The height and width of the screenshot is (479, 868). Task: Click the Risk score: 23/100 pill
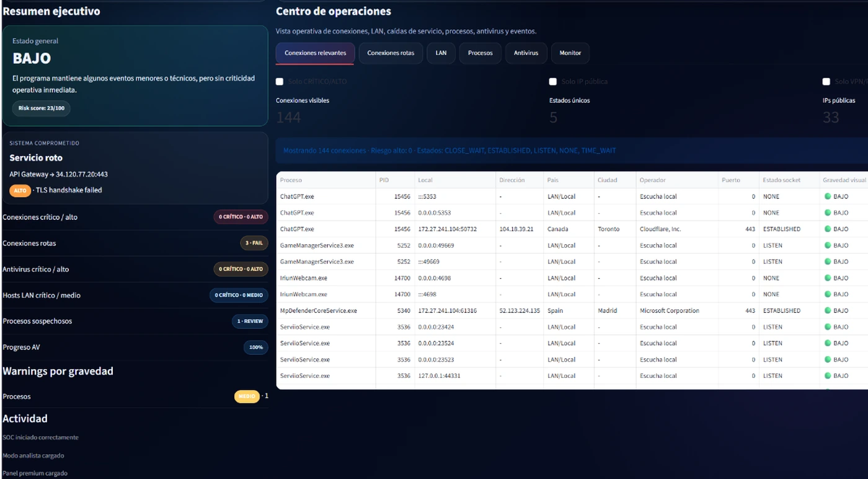pyautogui.click(x=41, y=108)
